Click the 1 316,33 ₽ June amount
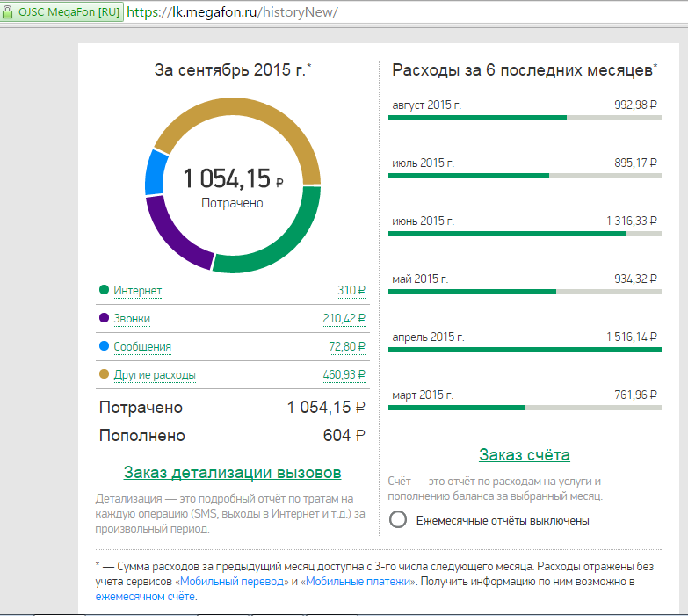Viewport: 688px width, 616px height. 632,221
